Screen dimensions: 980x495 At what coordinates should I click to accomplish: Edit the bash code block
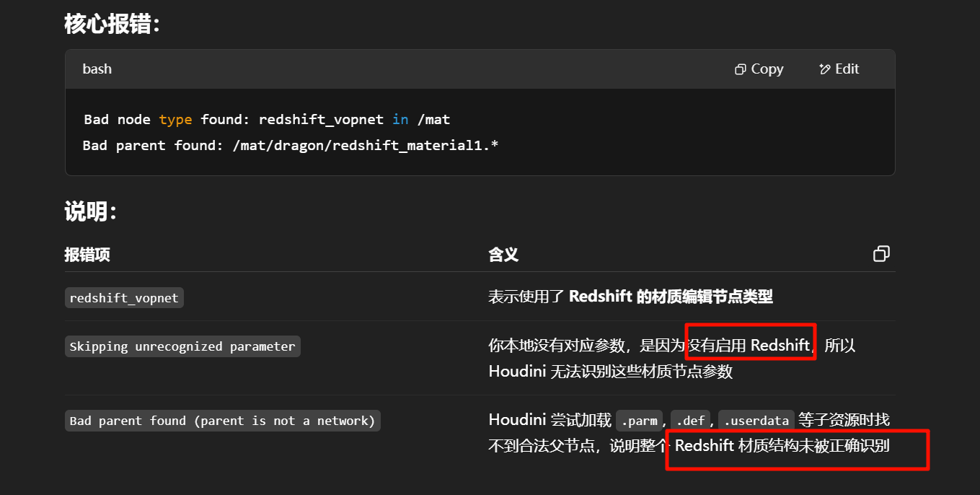coord(839,69)
